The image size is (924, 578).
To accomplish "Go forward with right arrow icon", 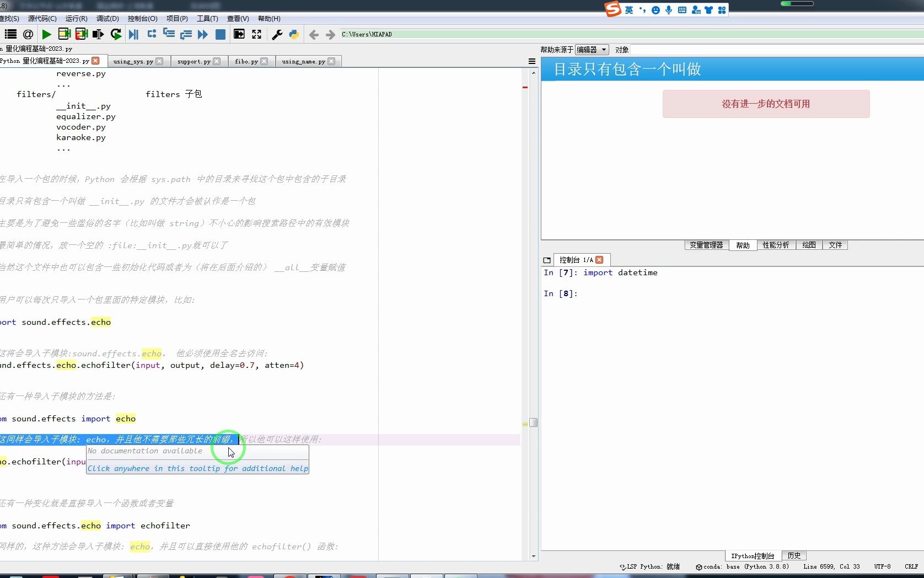I will point(330,35).
